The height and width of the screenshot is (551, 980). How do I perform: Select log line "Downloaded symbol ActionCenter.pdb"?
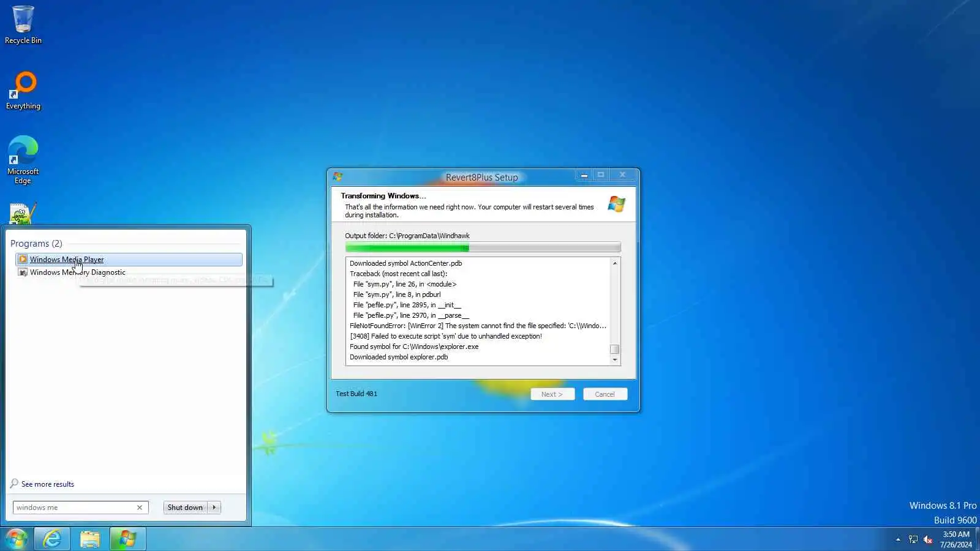pos(405,264)
